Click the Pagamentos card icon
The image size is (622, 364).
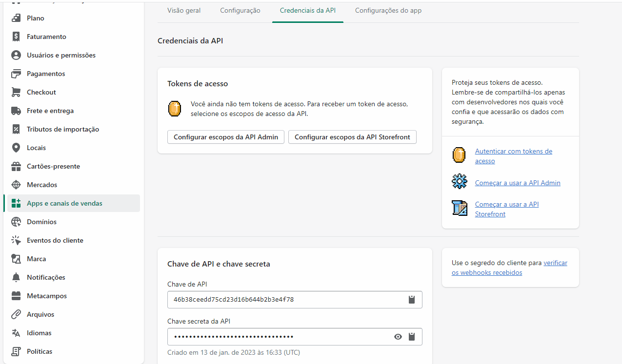pos(16,74)
